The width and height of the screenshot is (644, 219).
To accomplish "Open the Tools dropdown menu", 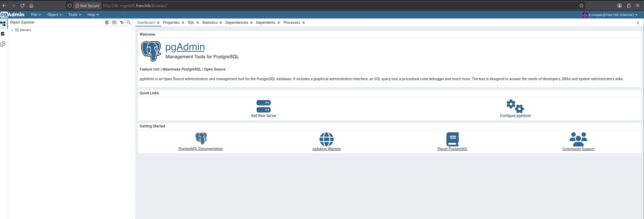I will [74, 15].
